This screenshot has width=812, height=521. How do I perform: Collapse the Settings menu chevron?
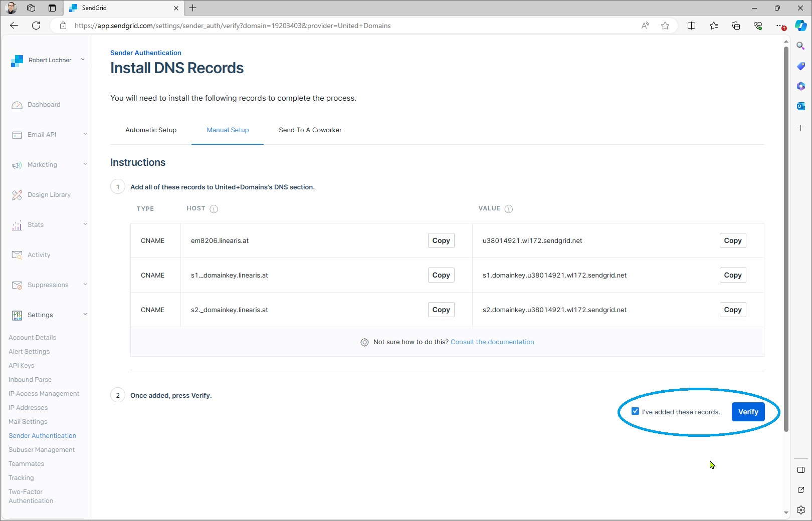click(85, 314)
